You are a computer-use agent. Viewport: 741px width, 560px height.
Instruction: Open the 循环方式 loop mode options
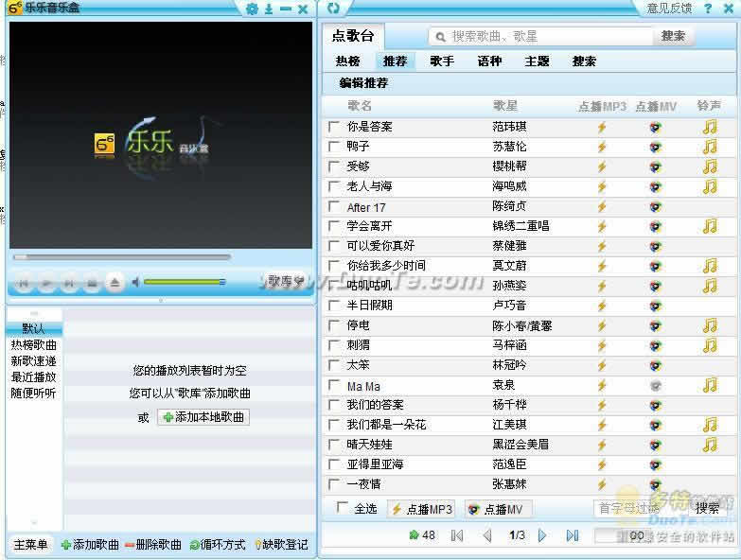[x=218, y=545]
